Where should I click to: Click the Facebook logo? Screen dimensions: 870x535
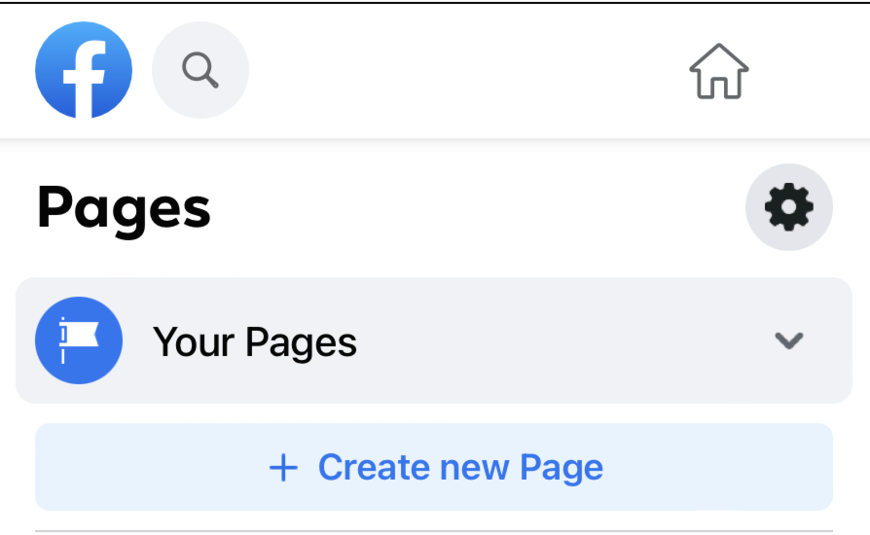tap(84, 70)
